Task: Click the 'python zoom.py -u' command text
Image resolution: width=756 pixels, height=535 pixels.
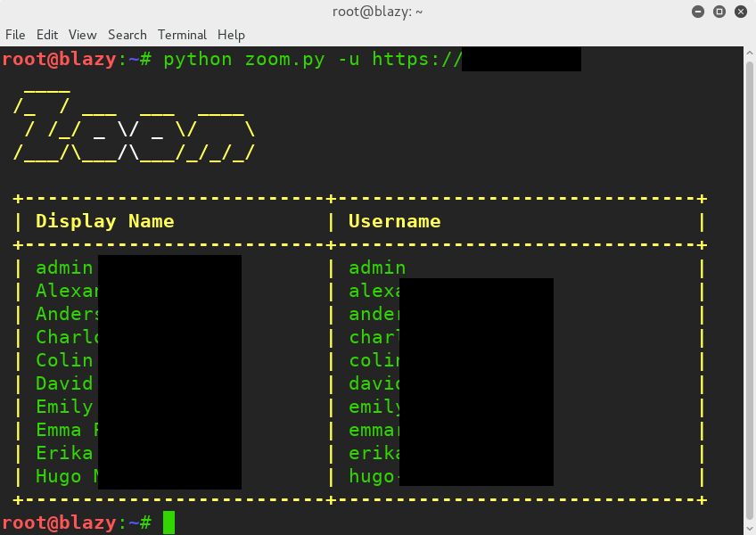Action: pyautogui.click(x=261, y=60)
